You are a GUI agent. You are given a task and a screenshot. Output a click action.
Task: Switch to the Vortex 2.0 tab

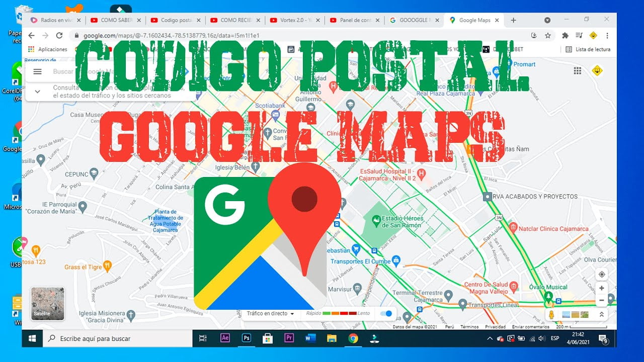pyautogui.click(x=294, y=20)
